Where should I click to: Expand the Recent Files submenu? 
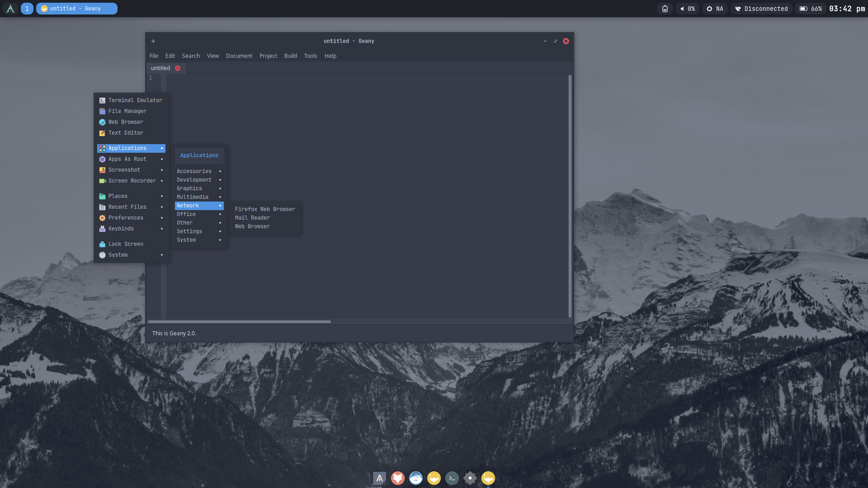[x=131, y=207]
